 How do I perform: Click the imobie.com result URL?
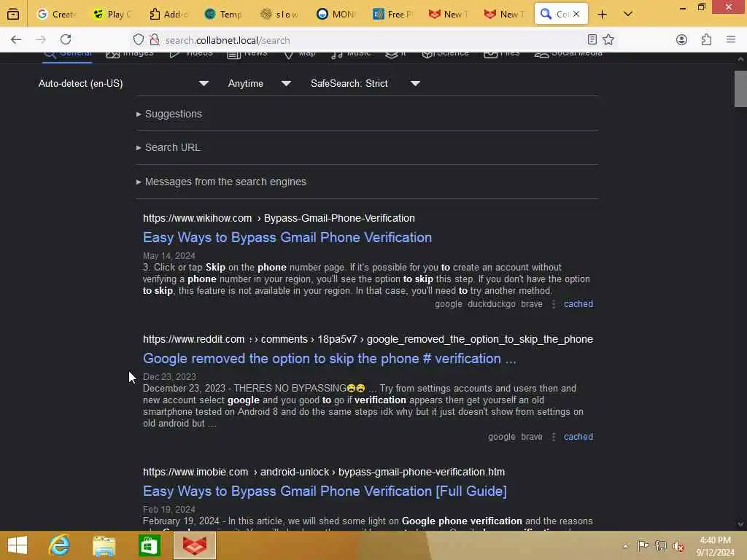pos(324,472)
